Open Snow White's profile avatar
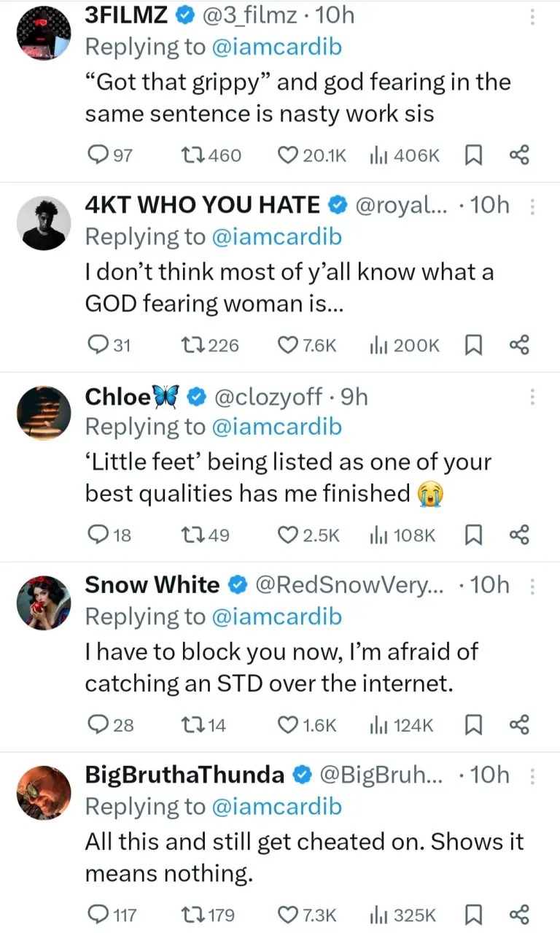560x933 pixels. tap(44, 603)
